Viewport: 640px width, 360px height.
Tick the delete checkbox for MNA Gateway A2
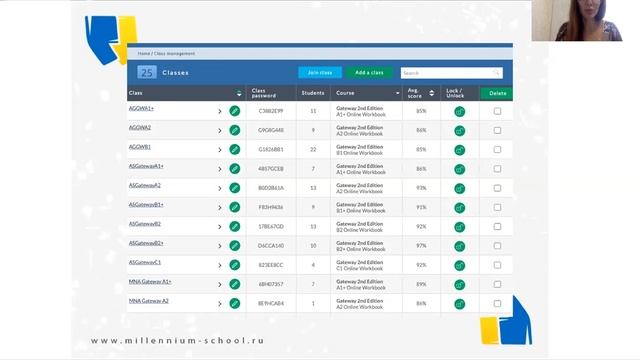pos(497,303)
